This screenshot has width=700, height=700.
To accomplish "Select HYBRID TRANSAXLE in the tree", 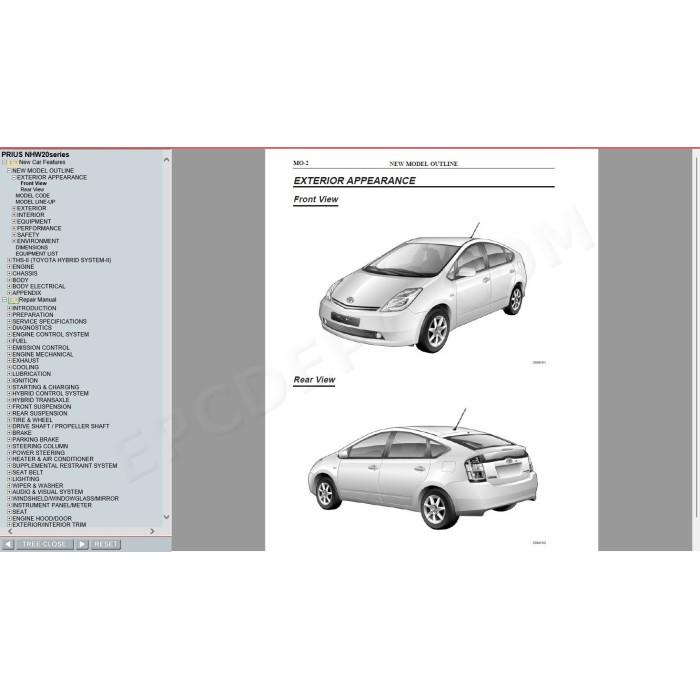I will pyautogui.click(x=41, y=400).
